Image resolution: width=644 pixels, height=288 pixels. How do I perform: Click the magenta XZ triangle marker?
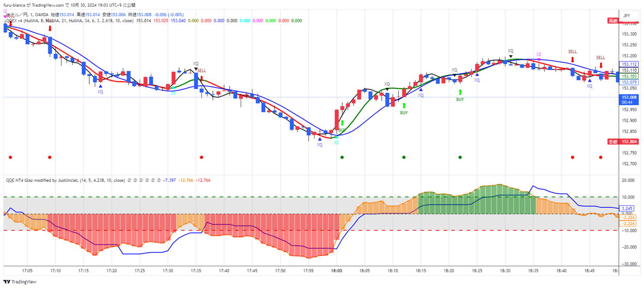tap(539, 60)
